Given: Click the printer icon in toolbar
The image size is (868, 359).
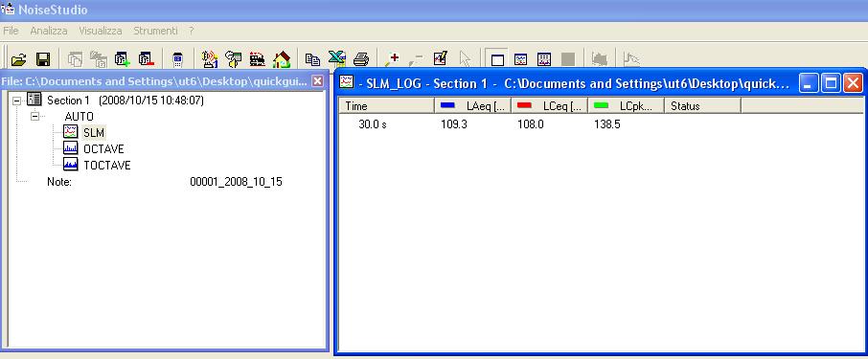Looking at the screenshot, I should [361, 58].
